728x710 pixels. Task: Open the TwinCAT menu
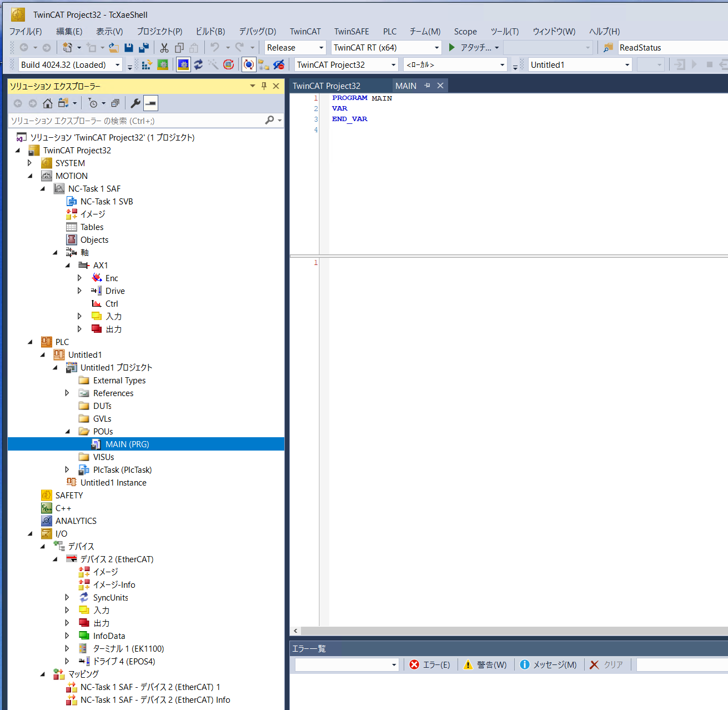tap(305, 32)
